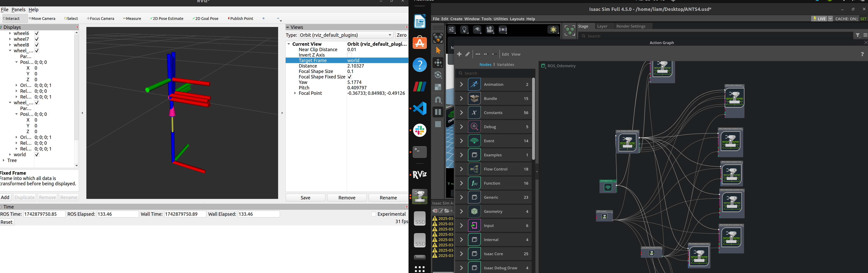This screenshot has width=868, height=273.
Task: Click the stop button in Isaac Sim toolbar
Action: (x=438, y=124)
